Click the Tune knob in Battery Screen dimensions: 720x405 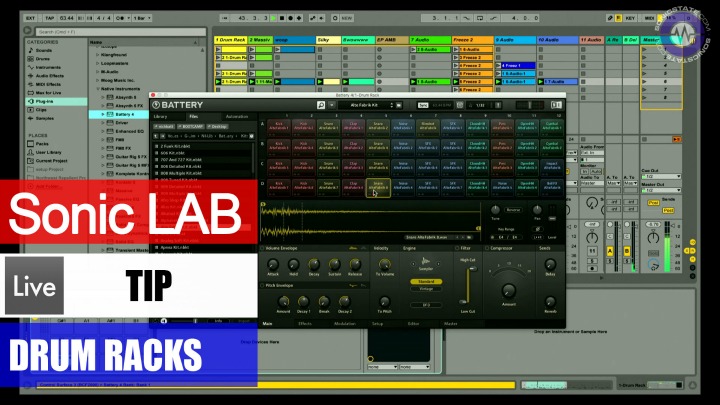click(495, 210)
